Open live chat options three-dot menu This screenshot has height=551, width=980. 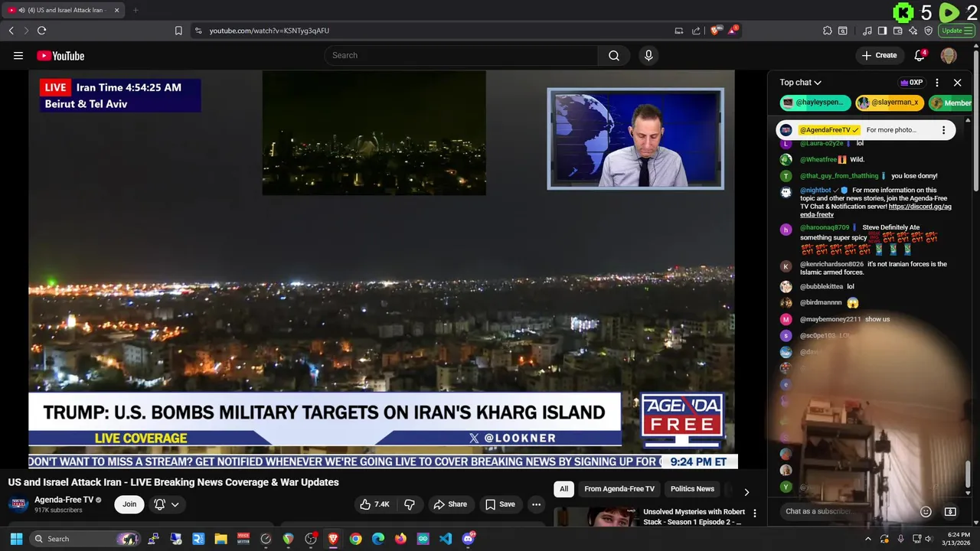click(937, 83)
